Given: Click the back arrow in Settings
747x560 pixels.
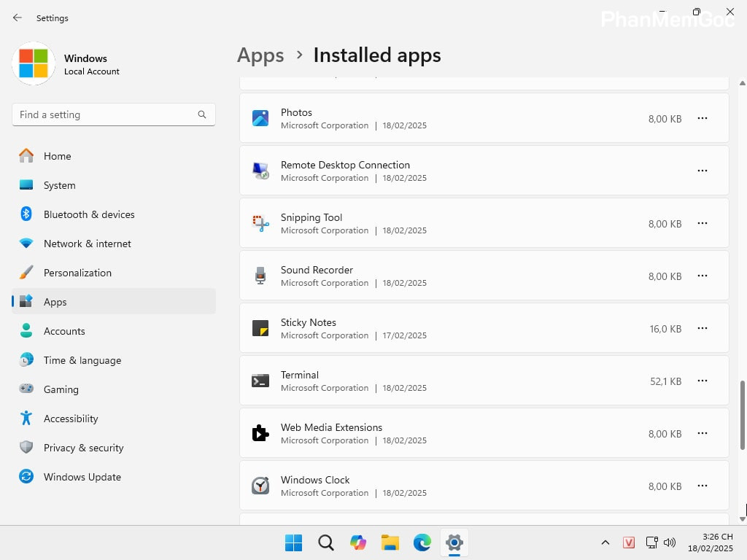Looking at the screenshot, I should [18, 17].
